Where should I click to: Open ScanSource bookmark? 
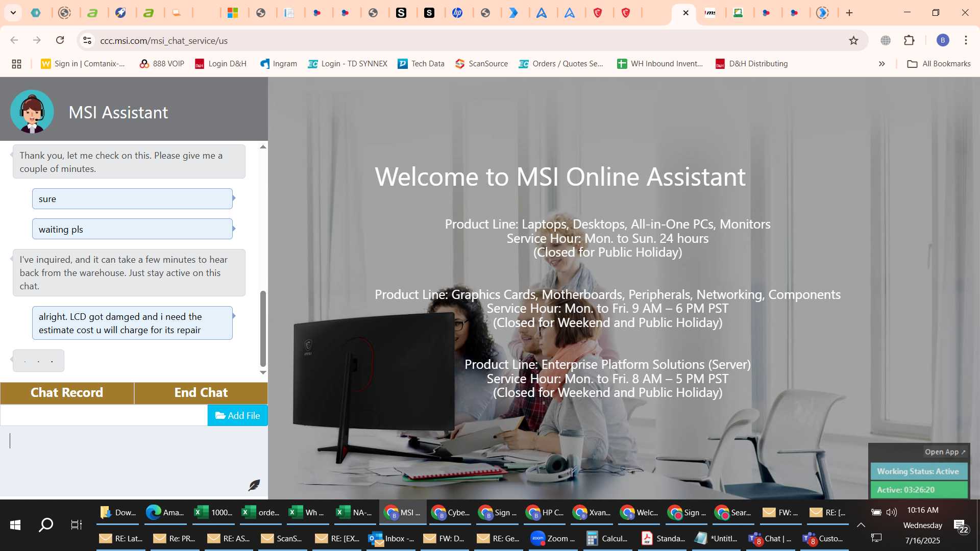[x=482, y=64]
